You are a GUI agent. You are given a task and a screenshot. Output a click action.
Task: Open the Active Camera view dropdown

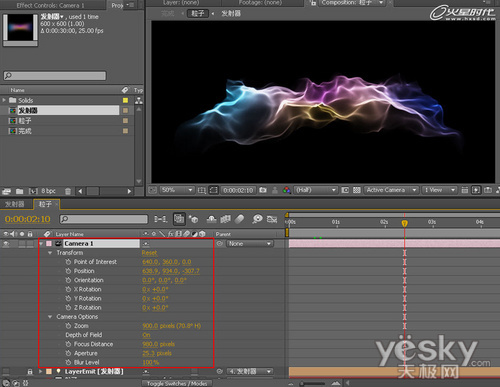pos(391,190)
